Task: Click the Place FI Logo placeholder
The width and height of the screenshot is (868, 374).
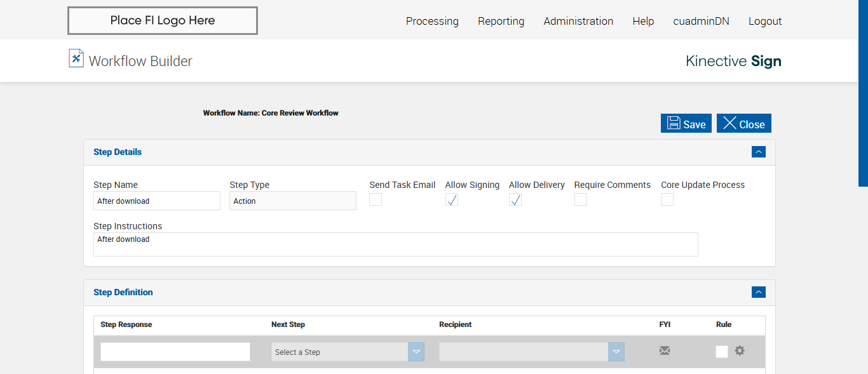Action: coord(163,20)
